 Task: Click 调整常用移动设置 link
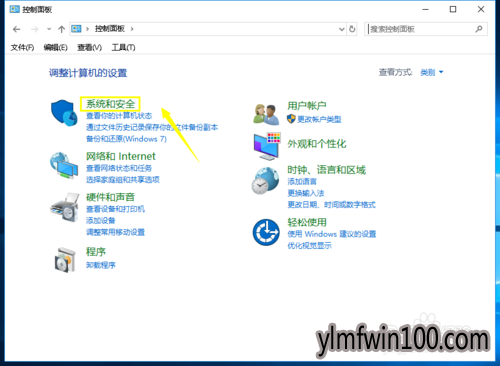coord(115,232)
